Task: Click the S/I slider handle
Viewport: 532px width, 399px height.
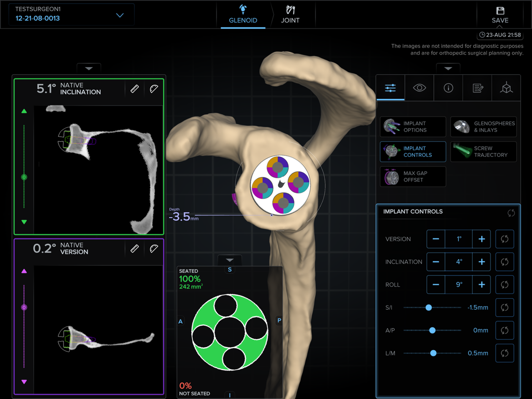Action: tap(428, 308)
